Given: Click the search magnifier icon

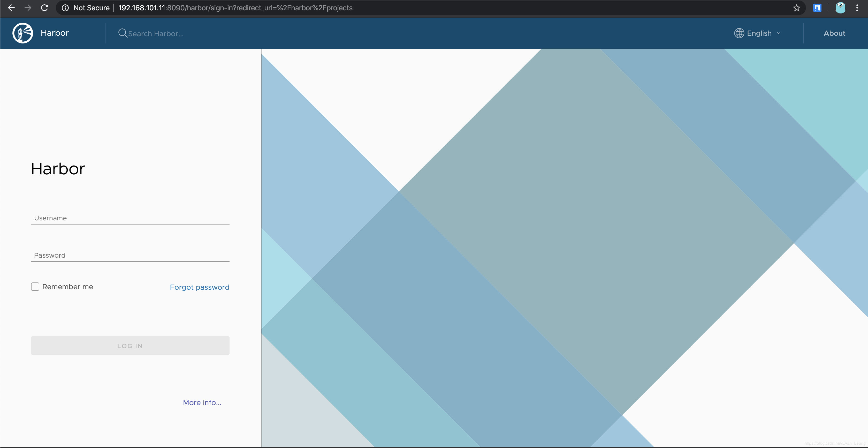Looking at the screenshot, I should (122, 33).
